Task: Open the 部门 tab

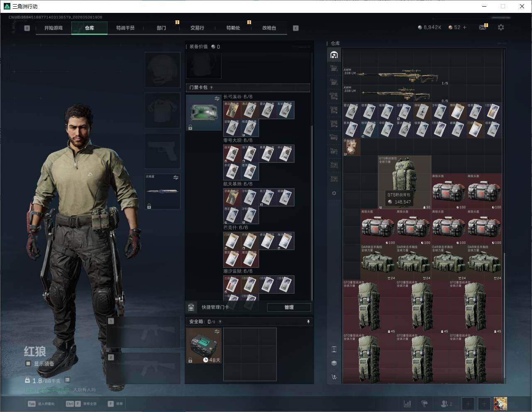Action: (x=161, y=28)
